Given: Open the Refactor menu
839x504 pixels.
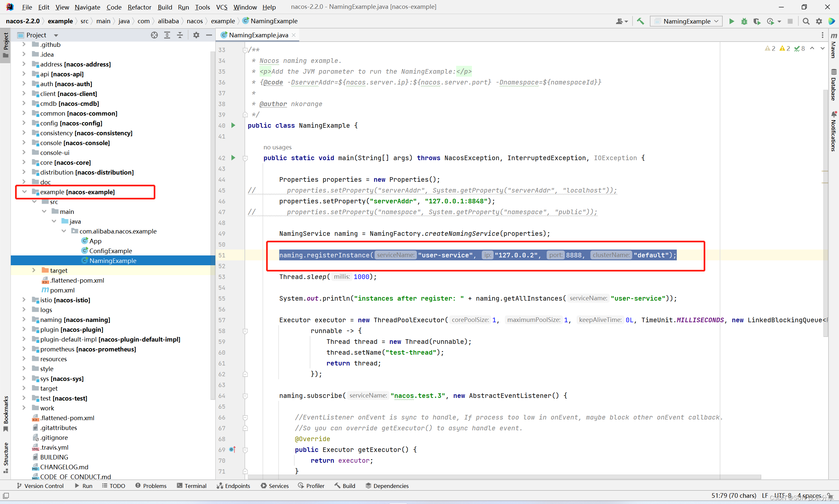Looking at the screenshot, I should [139, 7].
